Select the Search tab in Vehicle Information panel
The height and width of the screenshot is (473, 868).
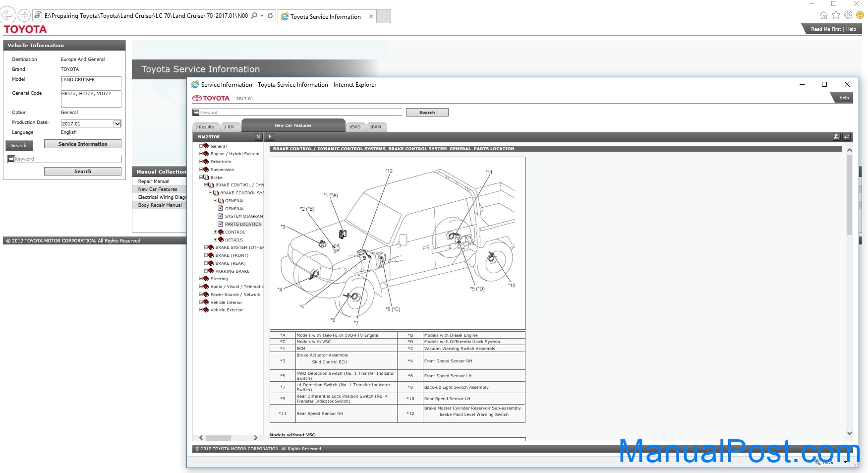[x=19, y=145]
